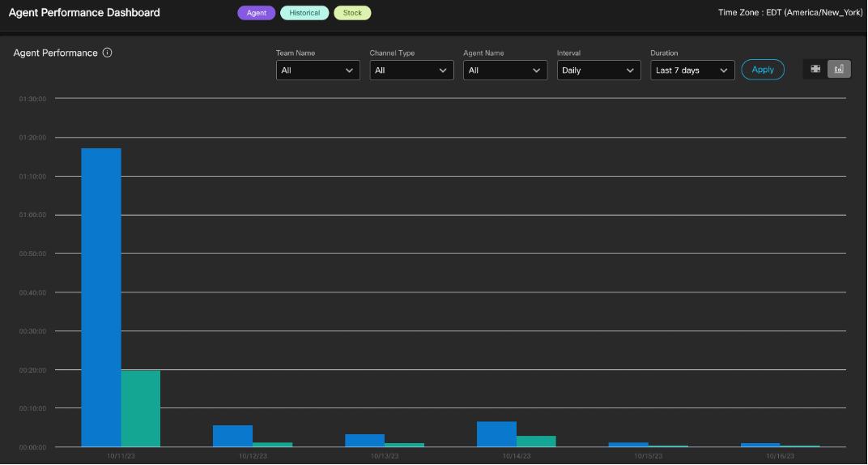This screenshot has width=868, height=465.
Task: Select the Stock tag pill
Action: click(x=352, y=13)
